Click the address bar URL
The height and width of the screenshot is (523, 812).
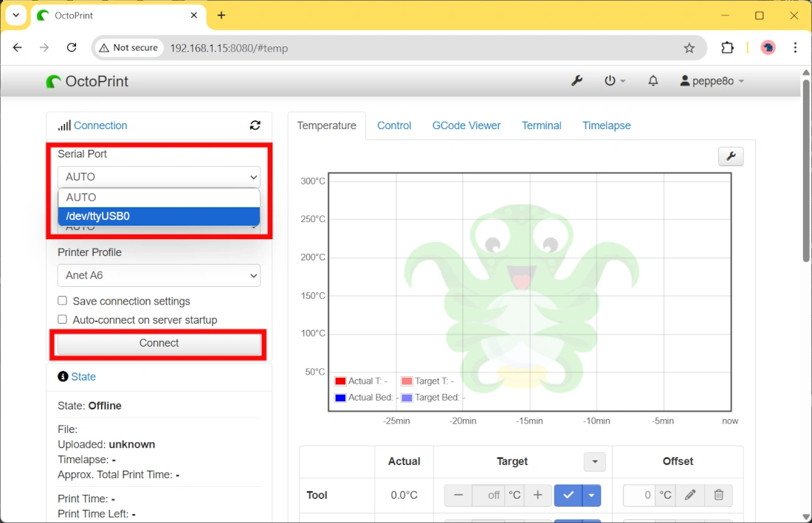pos(229,48)
